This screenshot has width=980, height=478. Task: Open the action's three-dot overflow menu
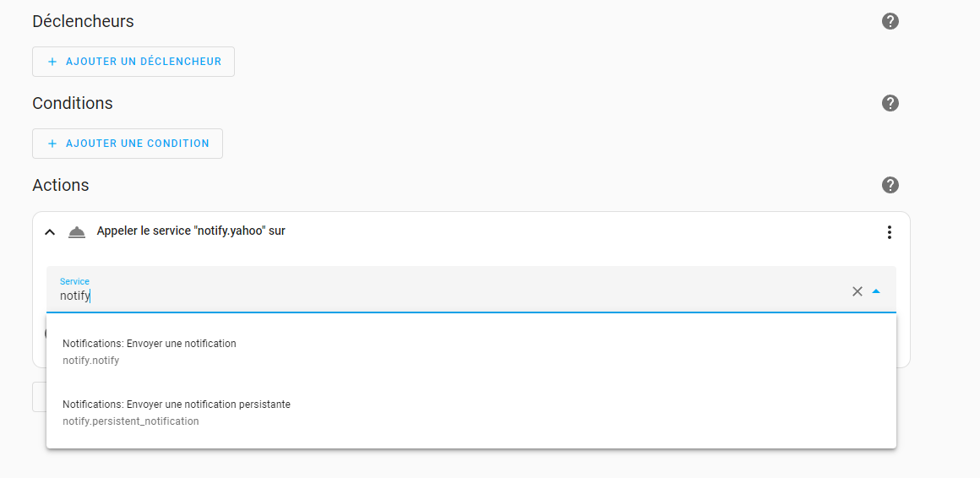pyautogui.click(x=889, y=231)
